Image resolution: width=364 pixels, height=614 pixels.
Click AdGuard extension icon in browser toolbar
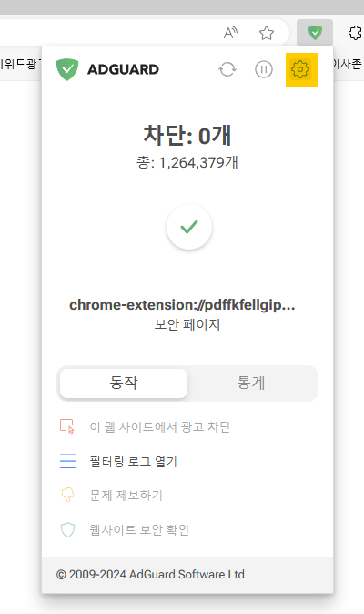point(315,33)
